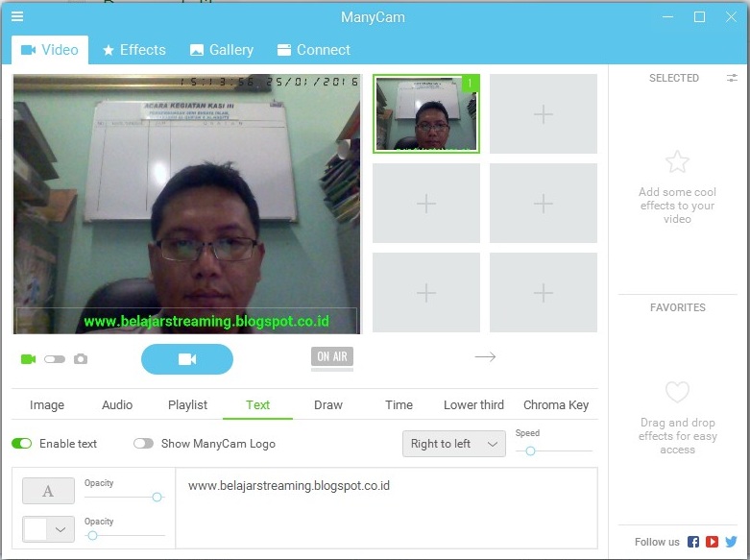The width and height of the screenshot is (750, 560).
Task: Open the hamburger main menu
Action: click(x=17, y=16)
